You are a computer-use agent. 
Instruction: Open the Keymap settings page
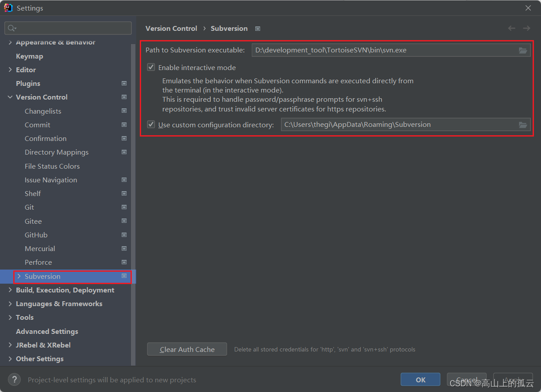pos(30,56)
